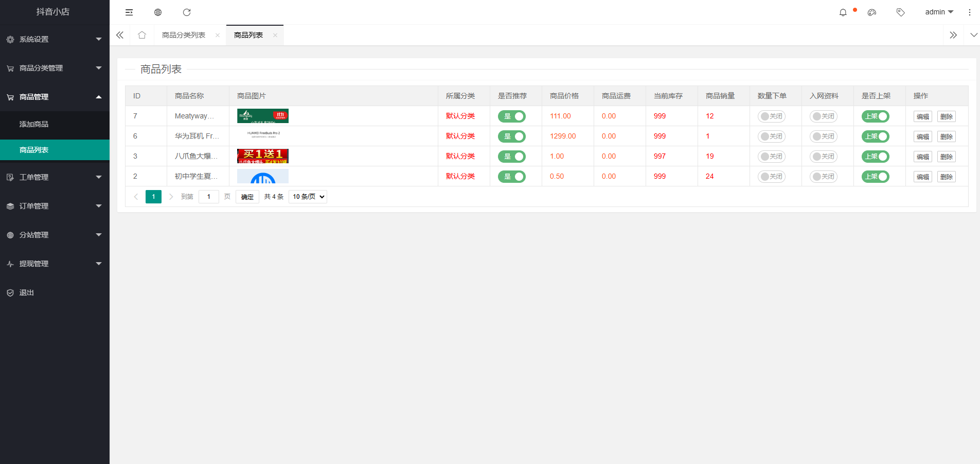This screenshot has width=980, height=464.
Task: Open the 10 条/页 page size selector
Action: [308, 197]
